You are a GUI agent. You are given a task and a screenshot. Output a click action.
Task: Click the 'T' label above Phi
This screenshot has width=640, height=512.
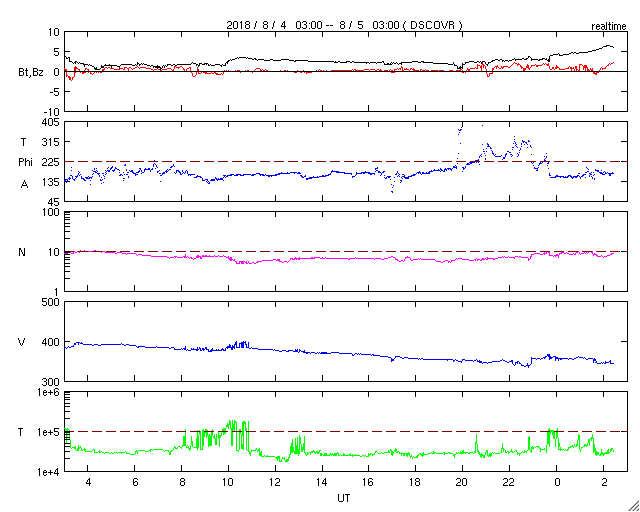tap(23, 142)
